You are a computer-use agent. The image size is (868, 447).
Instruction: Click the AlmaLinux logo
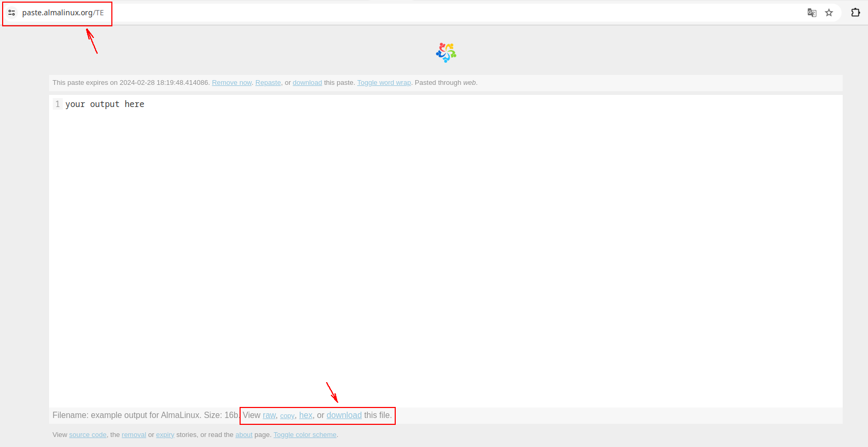pyautogui.click(x=446, y=53)
